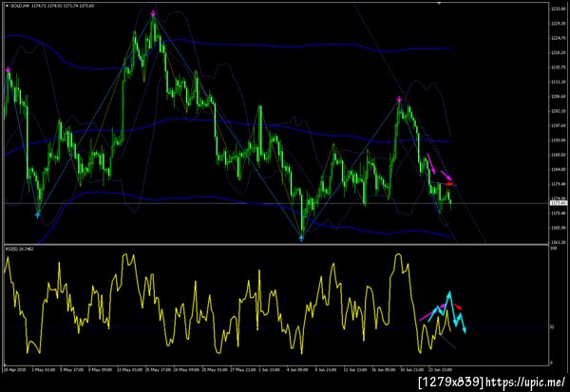Click the 1161.30 price scale label
Screen dimensions: 570x392
click(x=559, y=242)
